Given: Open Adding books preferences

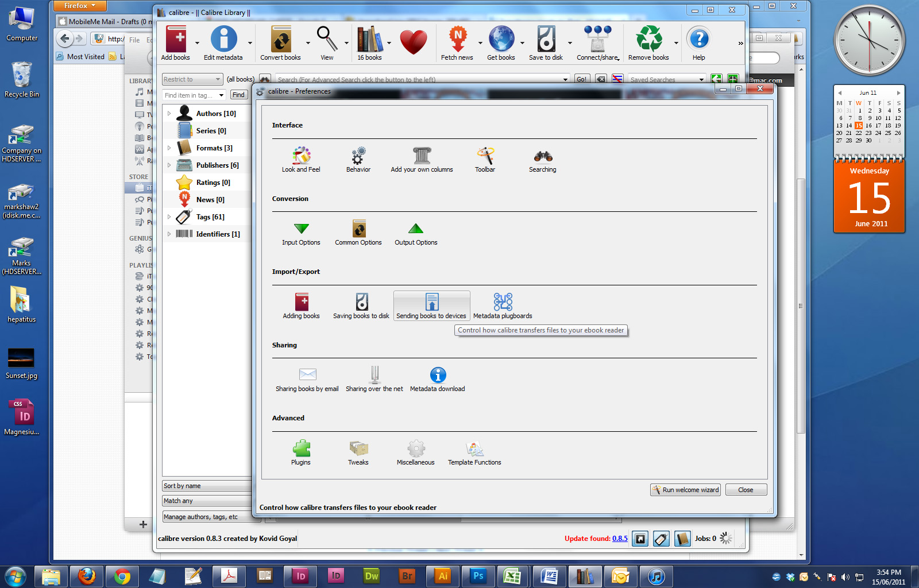Looking at the screenshot, I should 301,305.
